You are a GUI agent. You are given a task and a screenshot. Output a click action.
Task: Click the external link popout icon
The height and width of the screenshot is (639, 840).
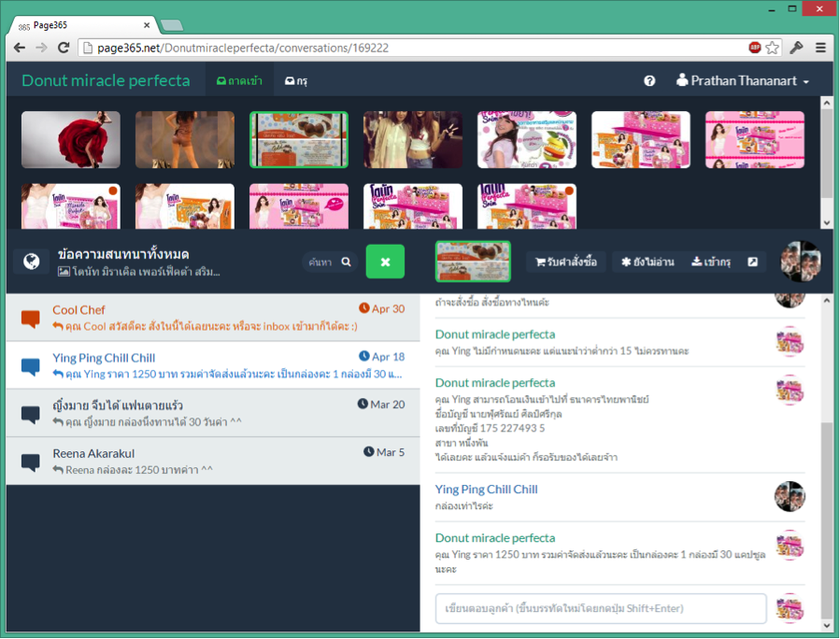pyautogui.click(x=752, y=263)
